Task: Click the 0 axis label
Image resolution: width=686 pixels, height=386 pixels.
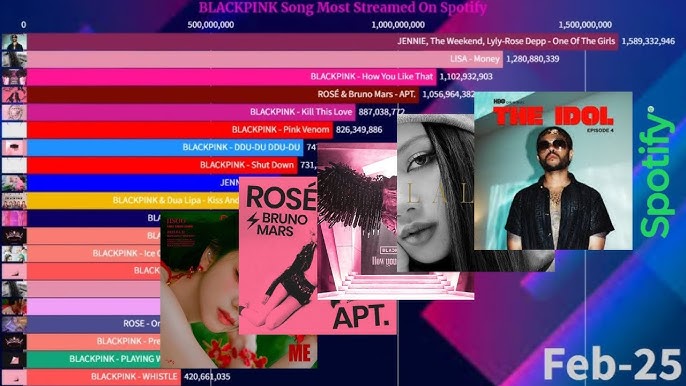Action: pos(24,25)
